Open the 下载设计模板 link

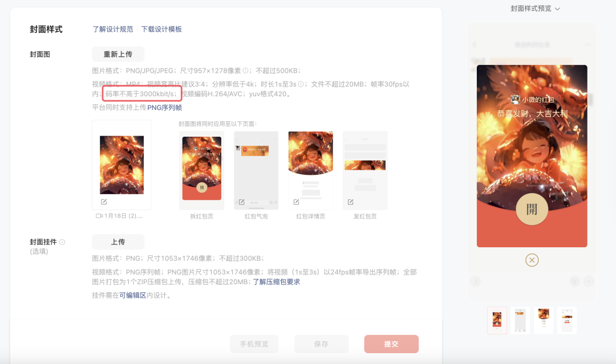point(161,29)
